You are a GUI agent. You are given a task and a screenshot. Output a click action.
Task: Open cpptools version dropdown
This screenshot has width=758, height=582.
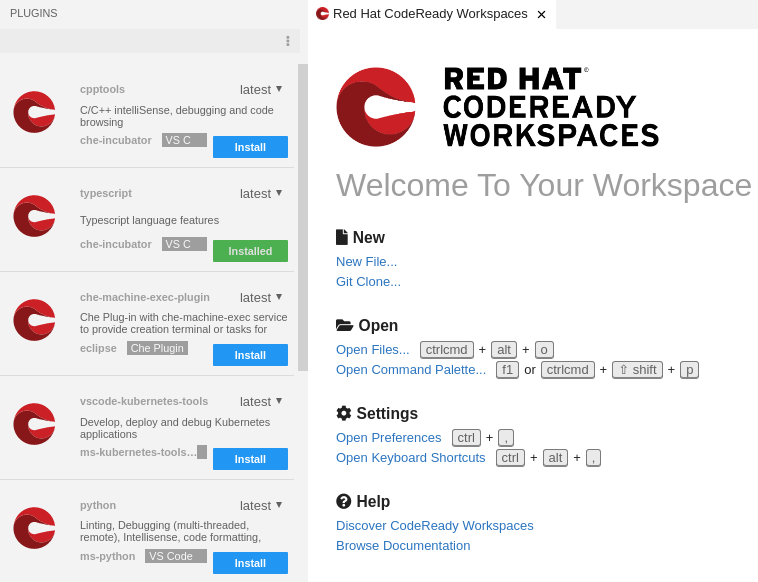(x=261, y=89)
